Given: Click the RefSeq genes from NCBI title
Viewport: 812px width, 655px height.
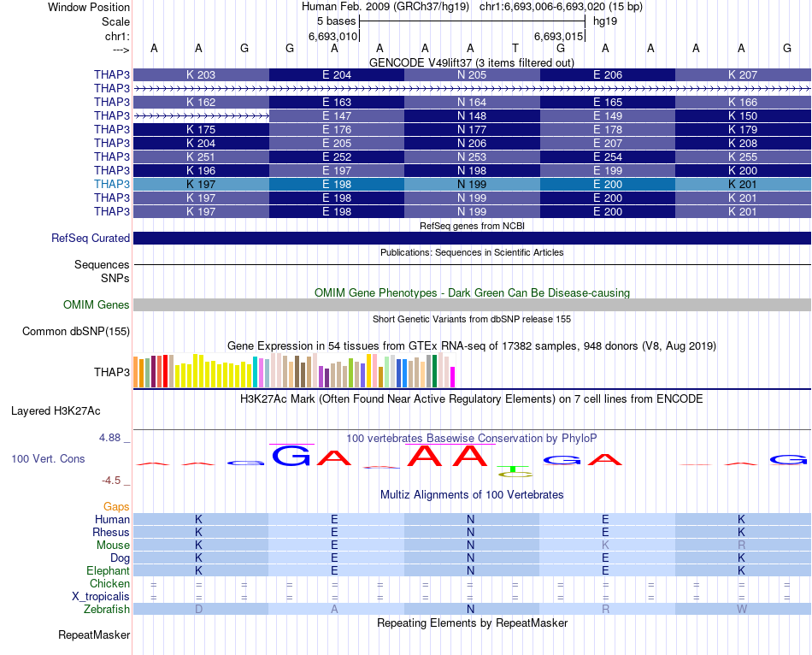Looking at the screenshot, I should click(x=472, y=226).
